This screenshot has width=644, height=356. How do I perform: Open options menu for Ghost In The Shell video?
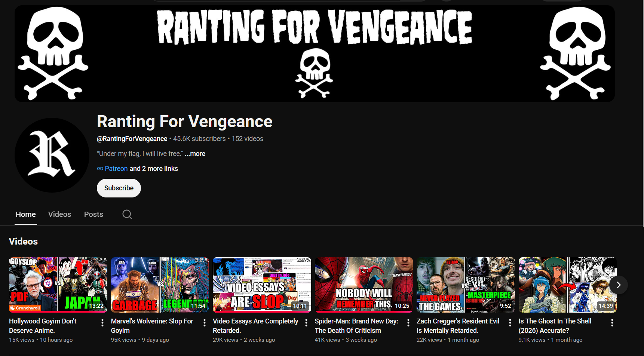(x=612, y=323)
